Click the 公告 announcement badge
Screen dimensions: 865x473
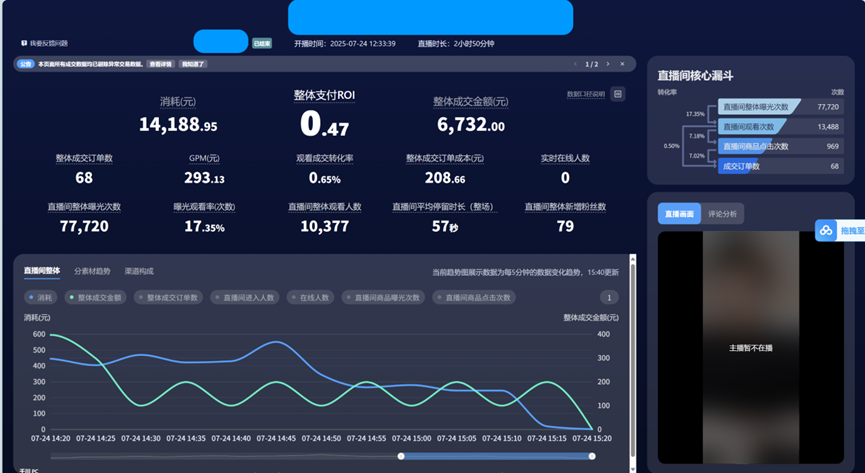(x=26, y=64)
